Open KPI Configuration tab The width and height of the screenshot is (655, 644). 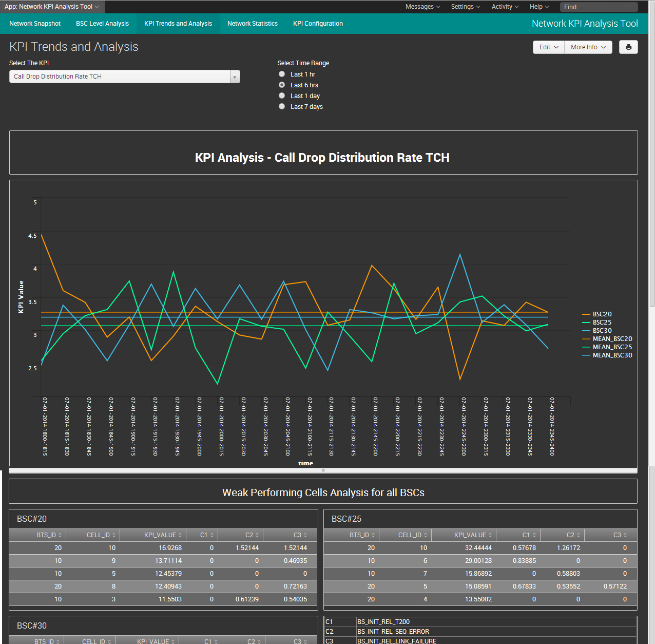point(318,24)
